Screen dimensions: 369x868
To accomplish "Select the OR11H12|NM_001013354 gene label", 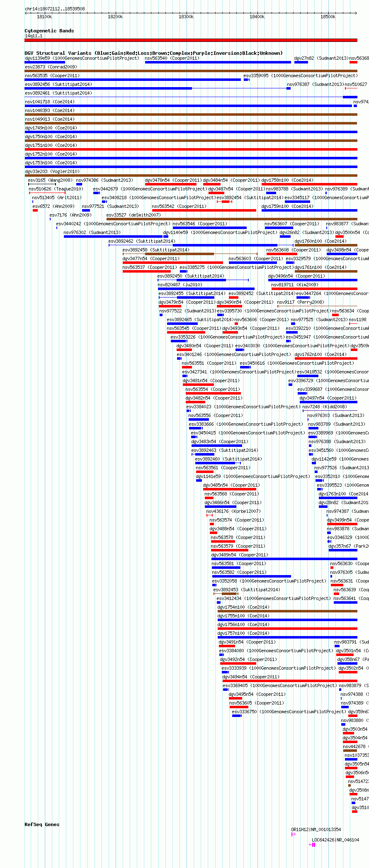I will pos(316,829).
